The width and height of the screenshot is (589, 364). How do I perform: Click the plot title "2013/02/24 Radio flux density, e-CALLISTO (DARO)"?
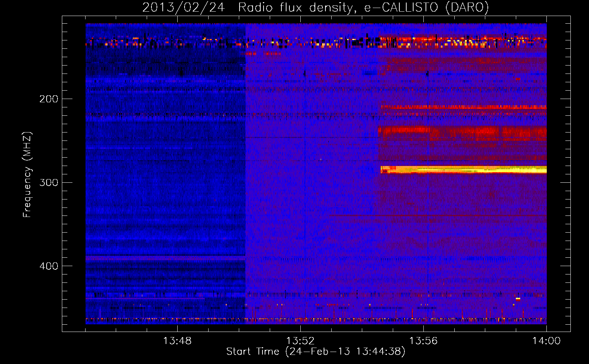pyautogui.click(x=315, y=7)
